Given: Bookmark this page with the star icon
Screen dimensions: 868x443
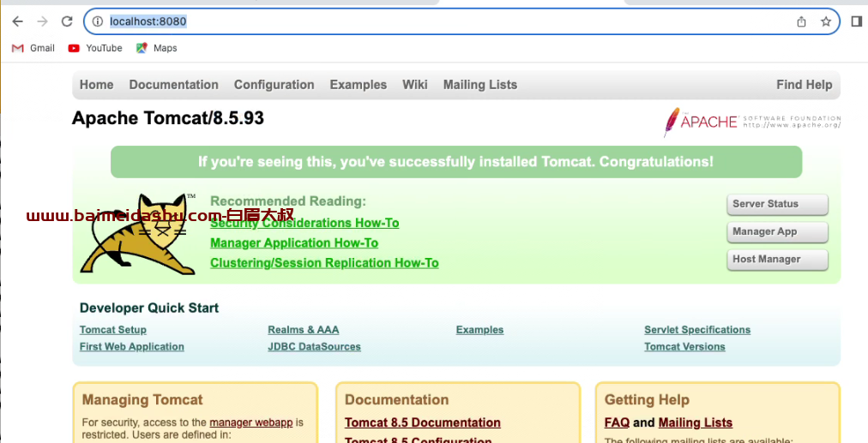Looking at the screenshot, I should (826, 21).
